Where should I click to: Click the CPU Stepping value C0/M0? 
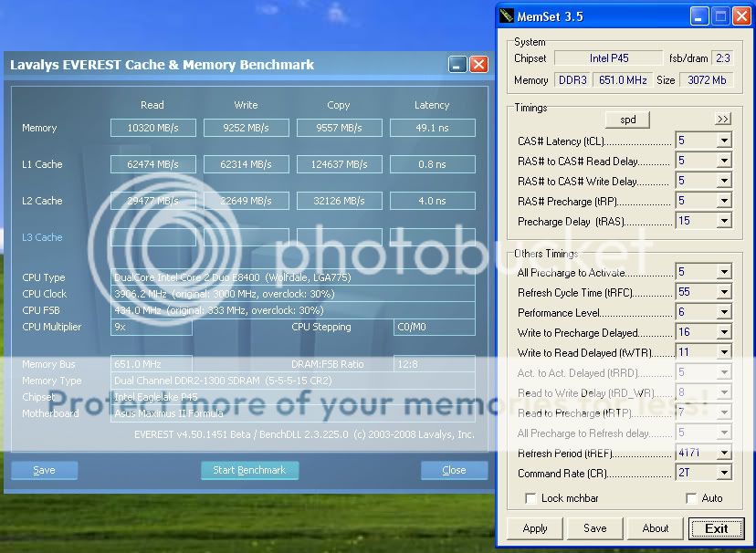pos(435,327)
